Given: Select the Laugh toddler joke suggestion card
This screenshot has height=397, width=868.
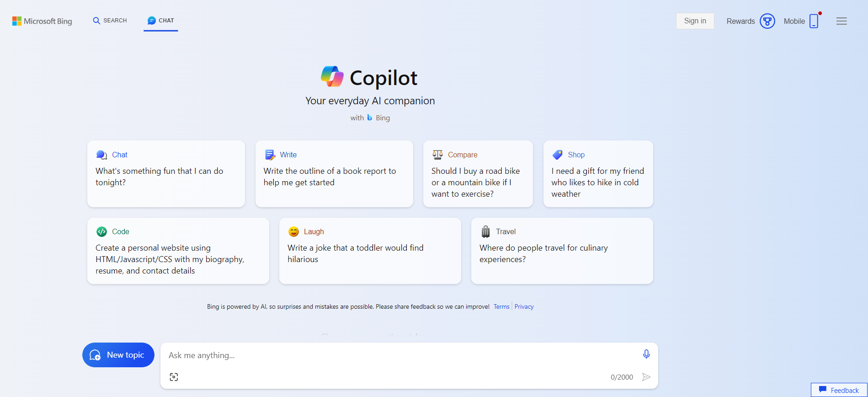Looking at the screenshot, I should [370, 251].
